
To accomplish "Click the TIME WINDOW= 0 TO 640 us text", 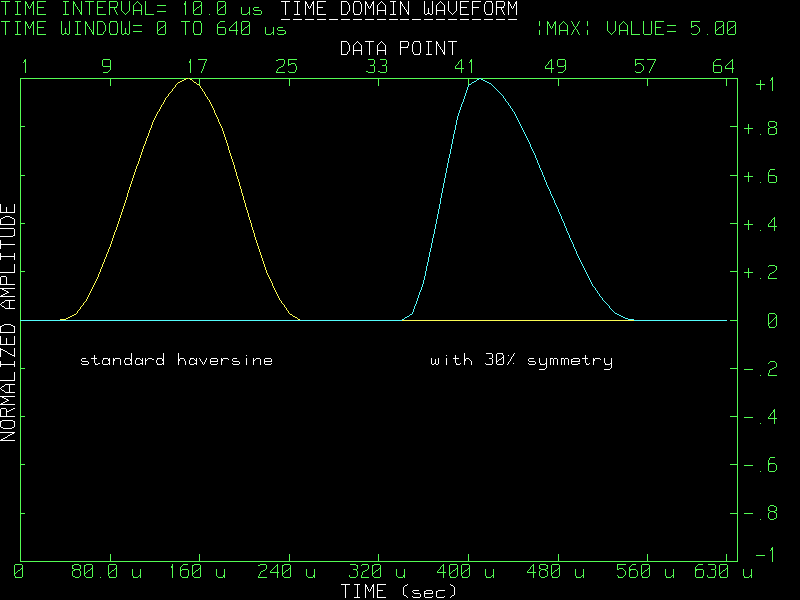I will [143, 29].
